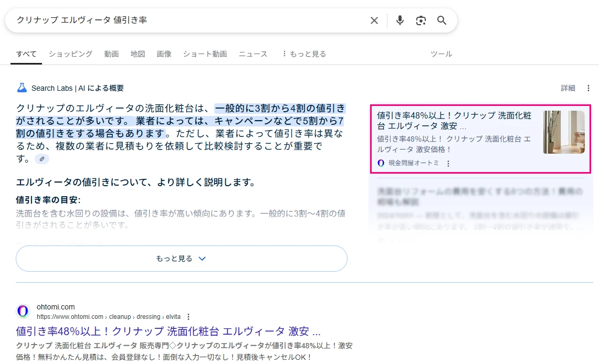This screenshot has height=364, width=599.
Task: Click 現金問屋オートミ source favicon
Action: [381, 163]
